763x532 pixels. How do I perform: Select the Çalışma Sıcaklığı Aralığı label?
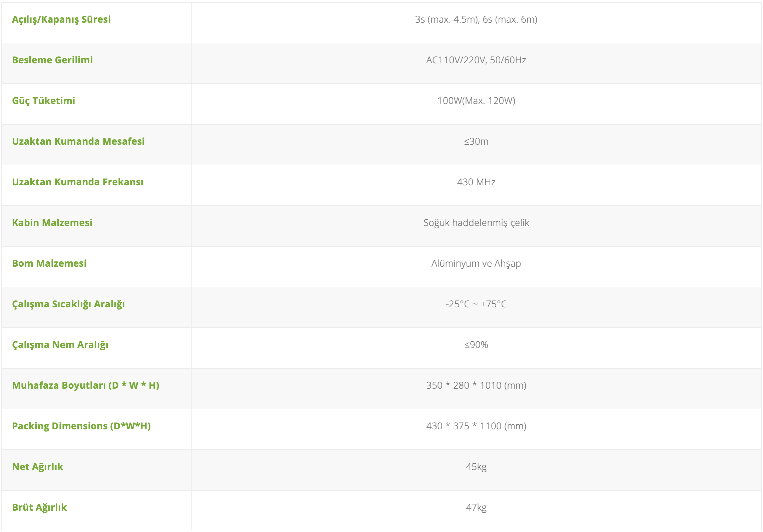[68, 304]
